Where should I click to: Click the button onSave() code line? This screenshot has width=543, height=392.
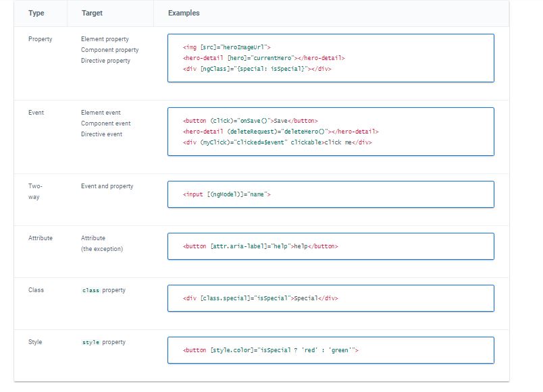250,121
